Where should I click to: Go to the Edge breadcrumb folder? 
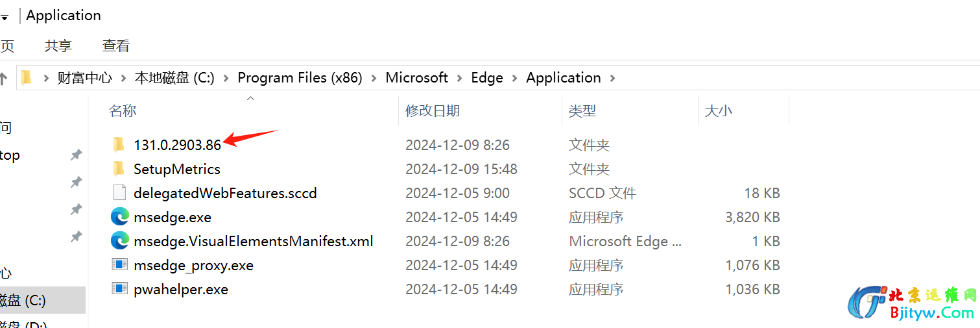(x=487, y=78)
